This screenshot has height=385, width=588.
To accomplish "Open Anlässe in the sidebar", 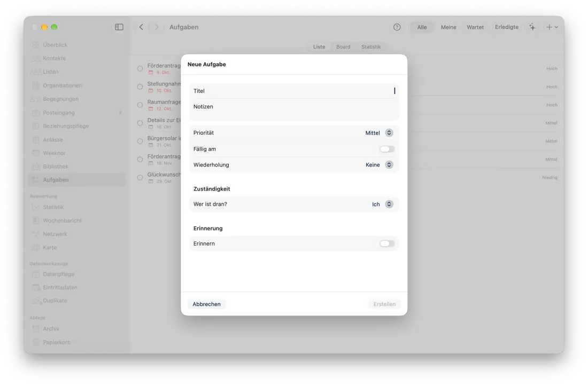I will [77, 140].
